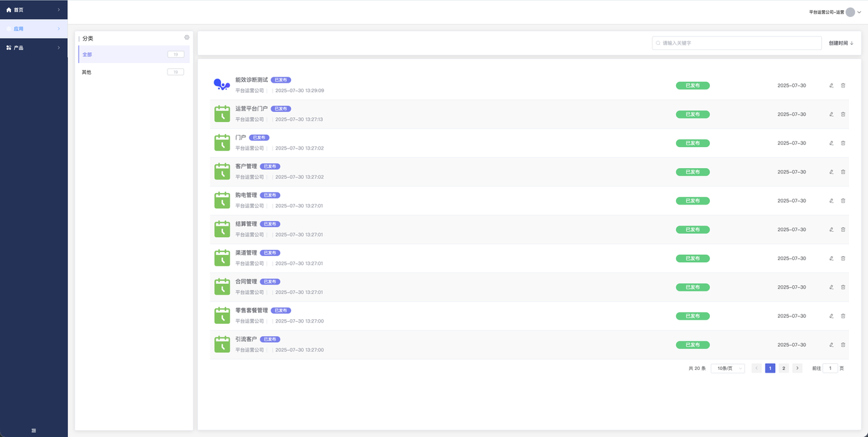This screenshot has width=868, height=437.
Task: Delete the 购电管理 application
Action: tap(843, 201)
